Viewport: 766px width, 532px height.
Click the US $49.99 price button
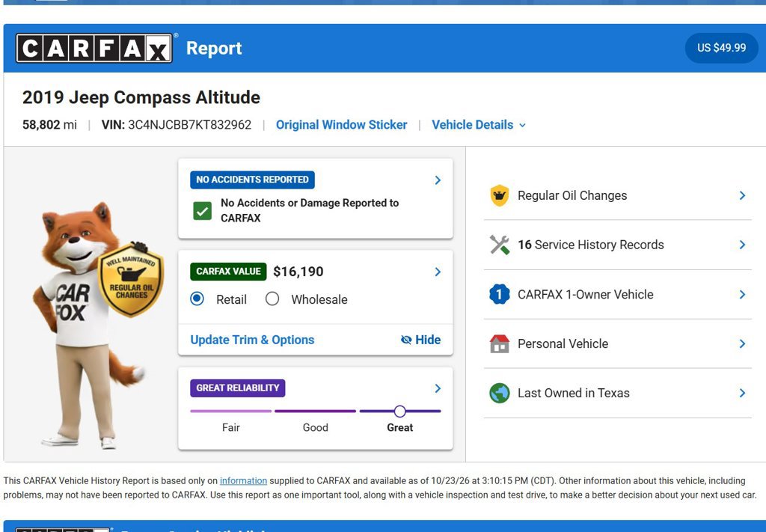point(722,48)
